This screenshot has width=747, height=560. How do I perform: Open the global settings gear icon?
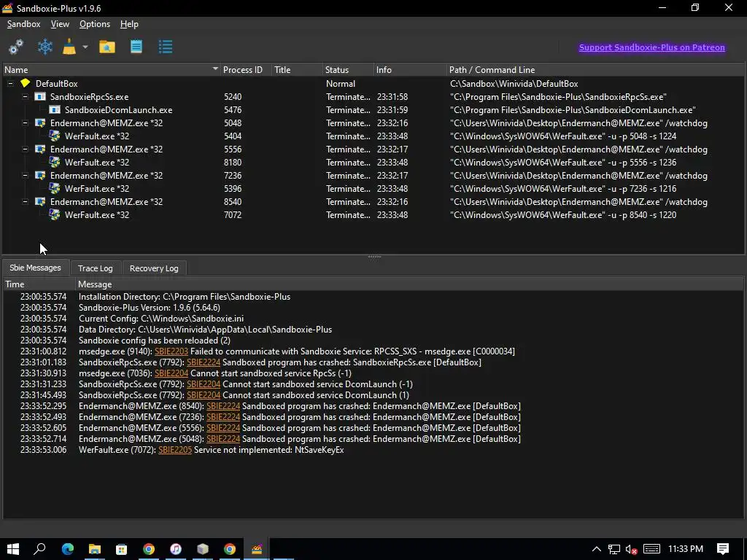click(x=16, y=47)
